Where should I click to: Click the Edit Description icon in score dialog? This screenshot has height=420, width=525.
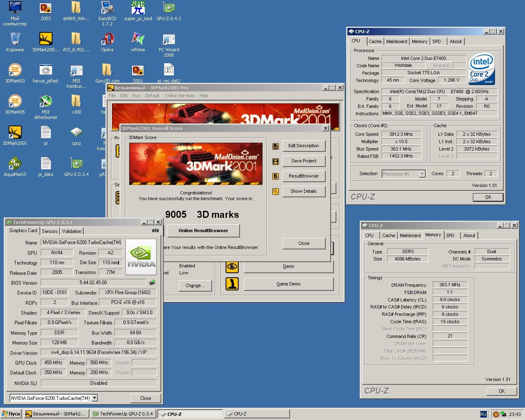(x=276, y=146)
